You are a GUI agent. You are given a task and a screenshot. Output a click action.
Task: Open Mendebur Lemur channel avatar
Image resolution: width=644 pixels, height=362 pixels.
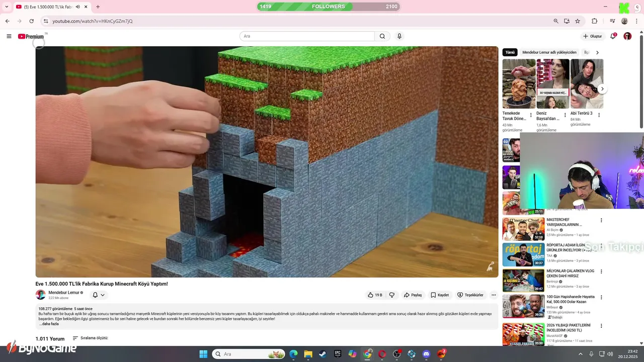pos(40,295)
